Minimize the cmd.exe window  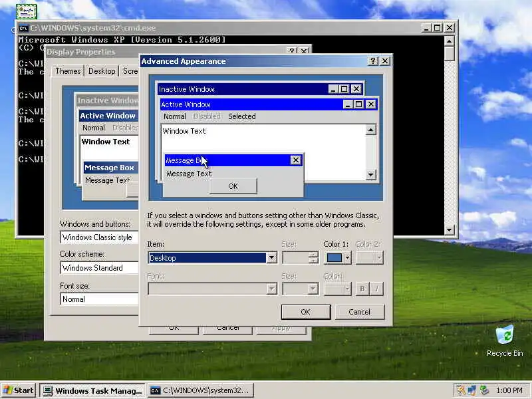(426, 28)
